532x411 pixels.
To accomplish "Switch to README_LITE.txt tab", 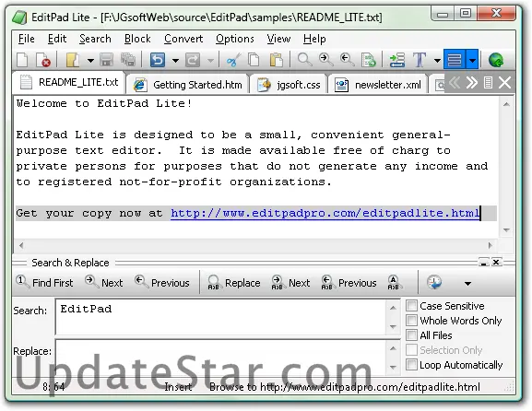I will click(x=69, y=82).
